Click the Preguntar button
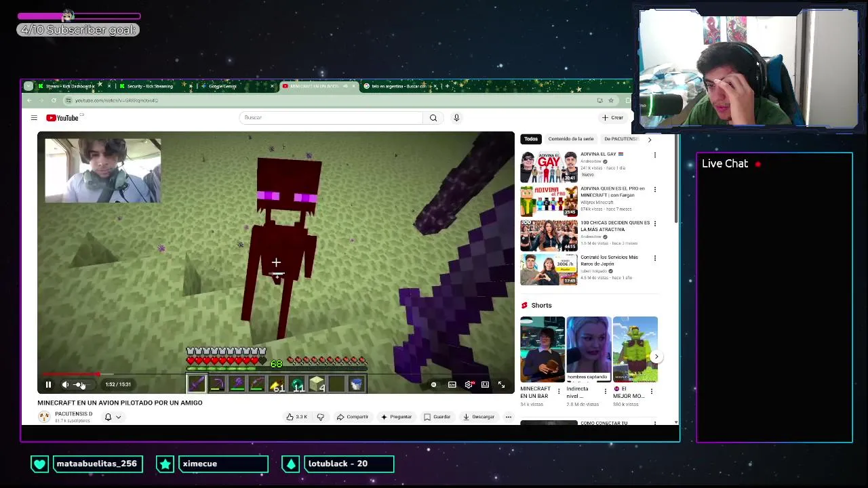This screenshot has height=488, width=868. [x=397, y=417]
